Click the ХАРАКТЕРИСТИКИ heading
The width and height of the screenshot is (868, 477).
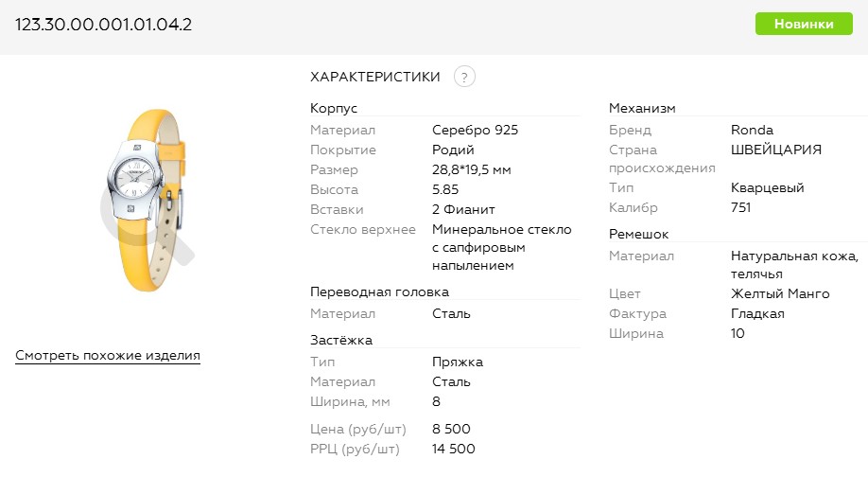point(375,77)
